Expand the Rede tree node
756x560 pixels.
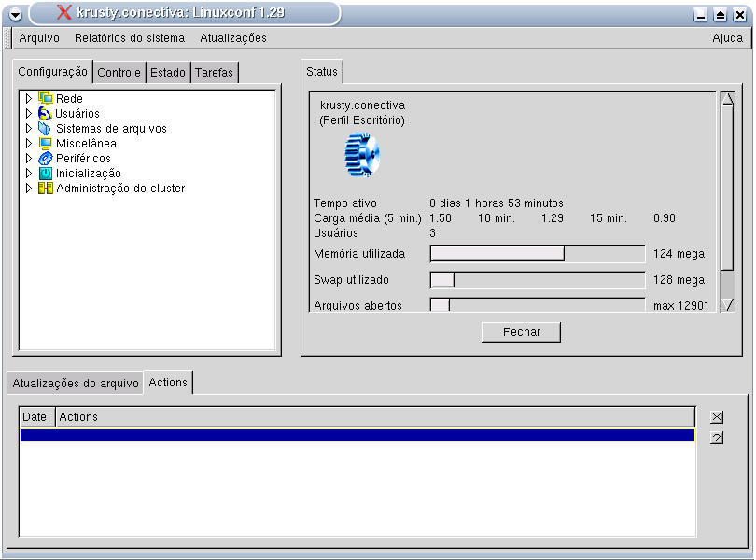point(28,98)
